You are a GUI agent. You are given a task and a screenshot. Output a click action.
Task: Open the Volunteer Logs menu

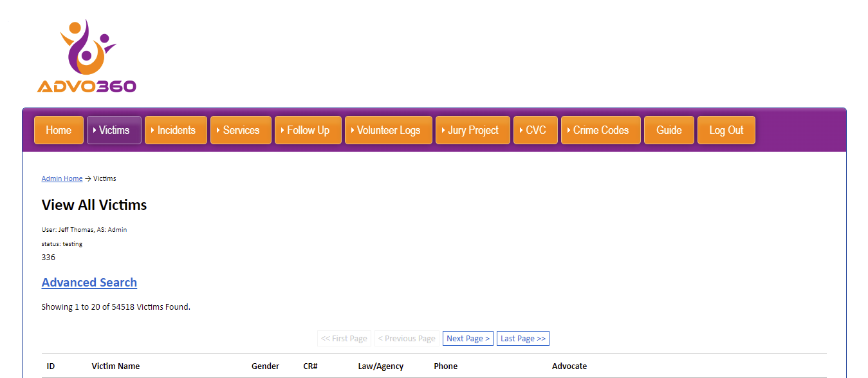(388, 130)
